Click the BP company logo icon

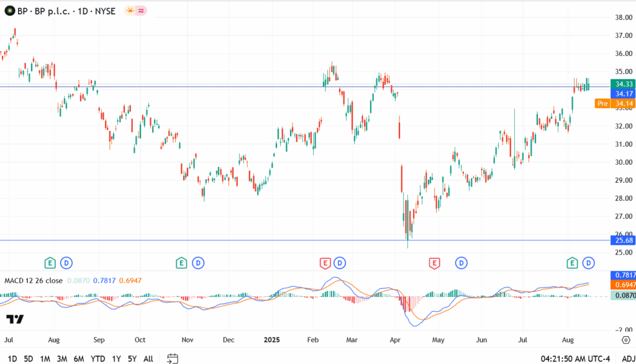point(9,11)
